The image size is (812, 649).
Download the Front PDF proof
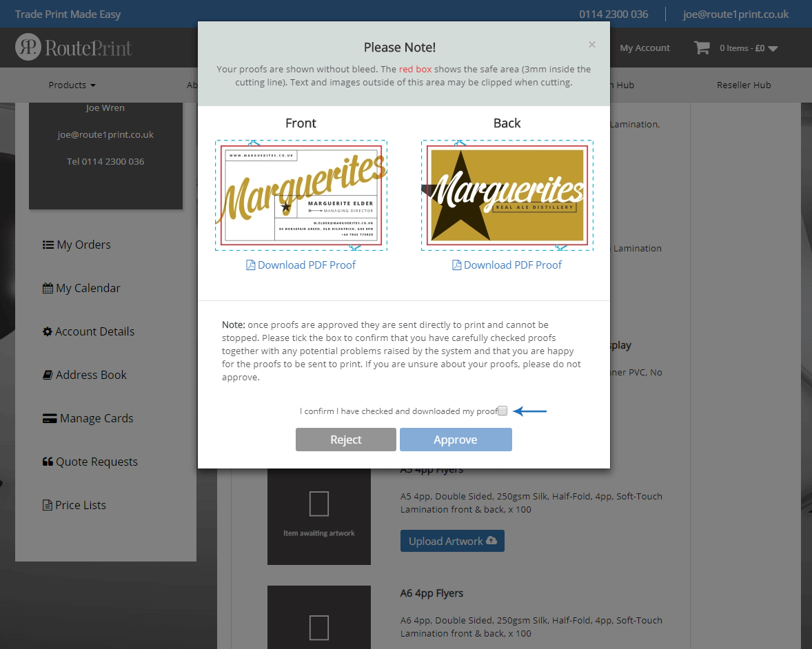(301, 265)
